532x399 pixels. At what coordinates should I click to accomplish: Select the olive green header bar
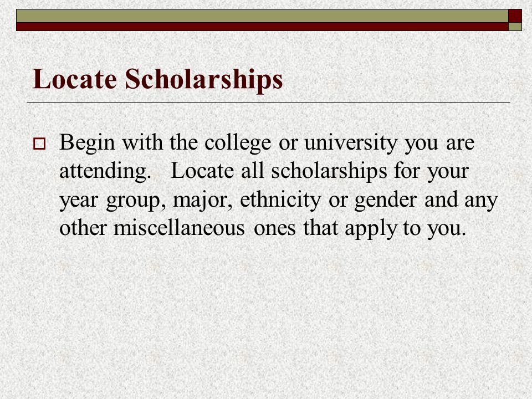262,16
